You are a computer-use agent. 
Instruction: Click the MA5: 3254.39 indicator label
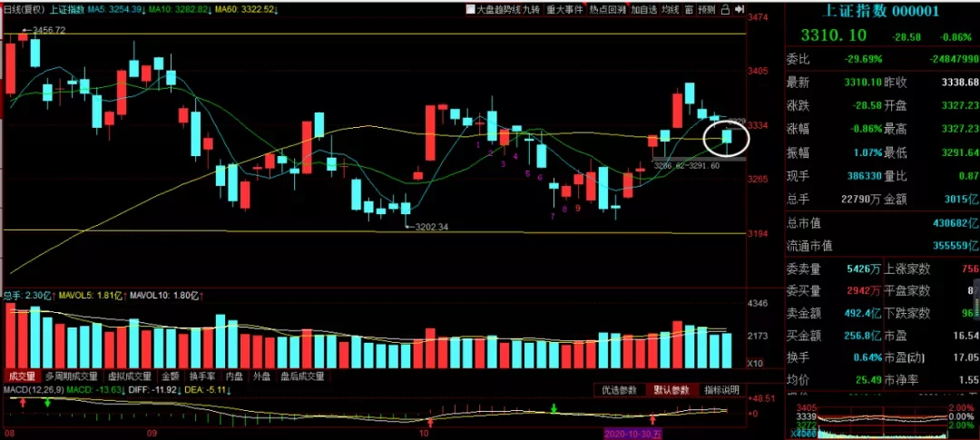(117, 10)
